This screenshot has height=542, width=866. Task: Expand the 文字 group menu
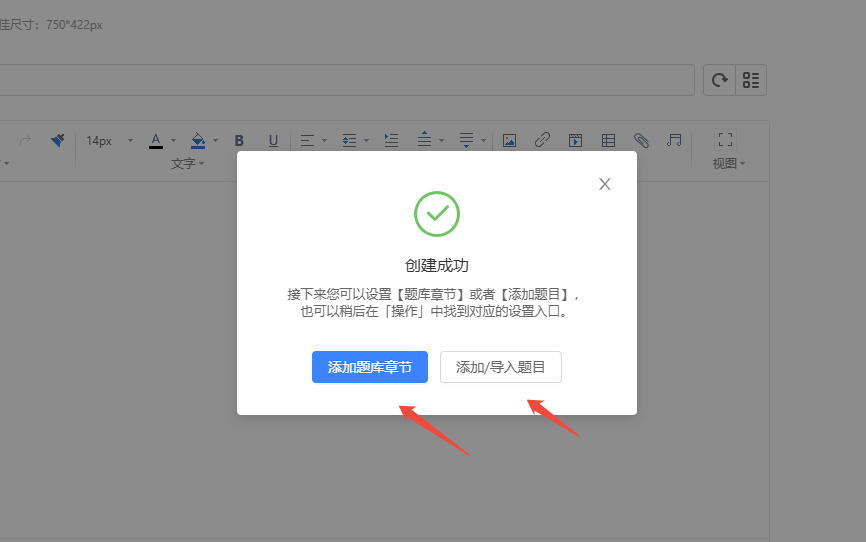click(187, 163)
